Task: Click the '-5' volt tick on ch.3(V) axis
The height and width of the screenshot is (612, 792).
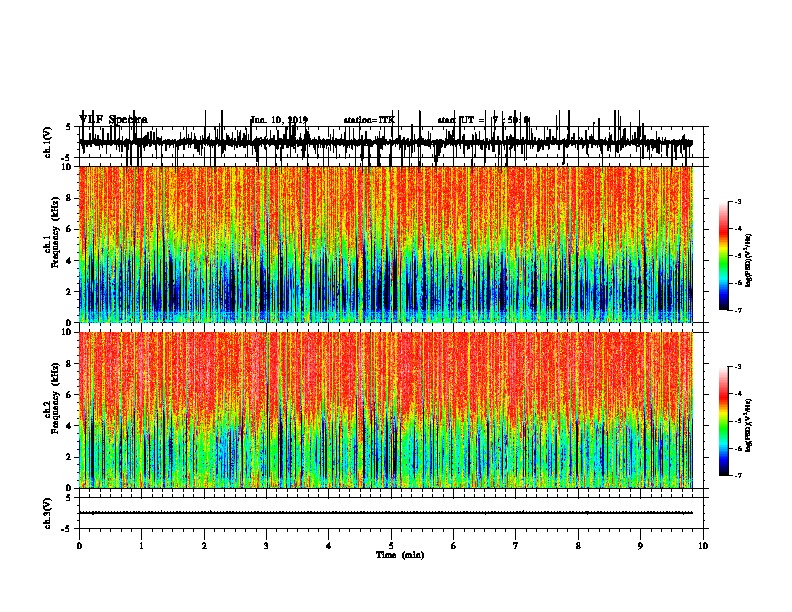Action: tap(67, 529)
